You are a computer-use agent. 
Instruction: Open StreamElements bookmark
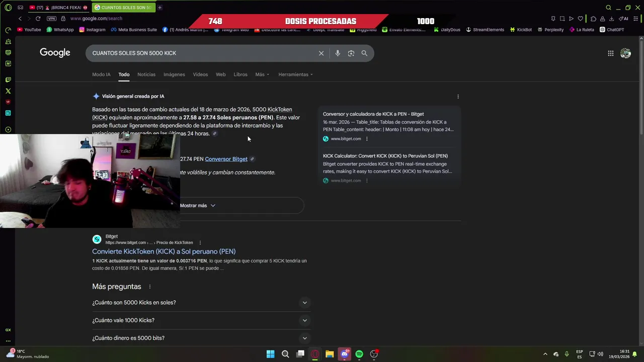pyautogui.click(x=485, y=30)
